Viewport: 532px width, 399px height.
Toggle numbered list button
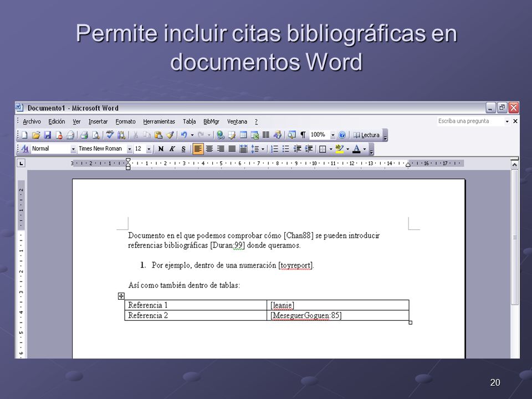275,149
